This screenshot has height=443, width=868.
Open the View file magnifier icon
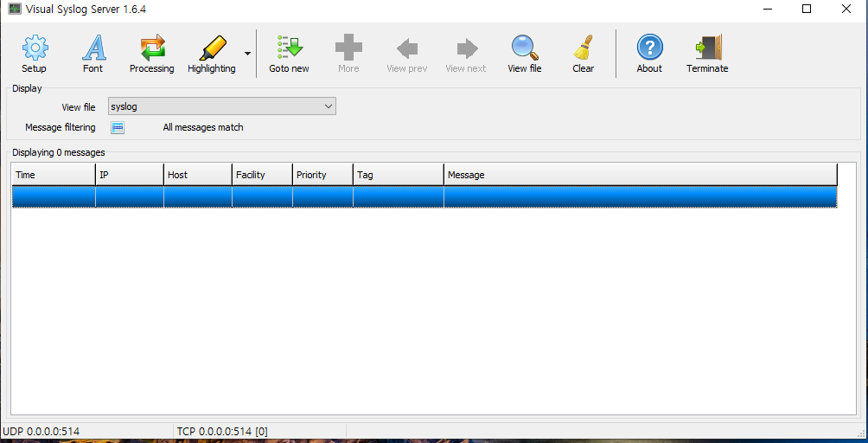point(525,48)
